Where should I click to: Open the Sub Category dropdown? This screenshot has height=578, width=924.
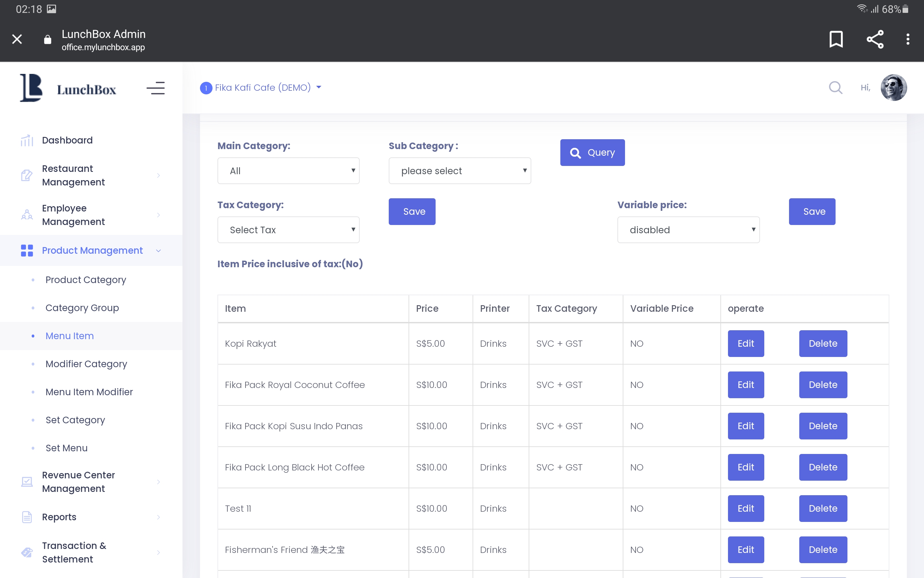pos(459,171)
